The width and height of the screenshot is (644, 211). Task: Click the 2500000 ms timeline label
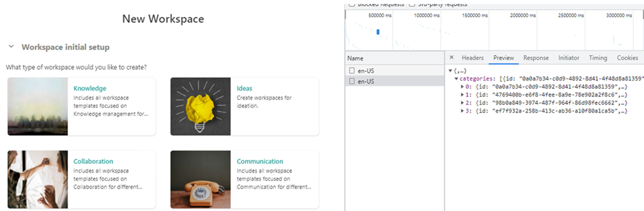[571, 15]
